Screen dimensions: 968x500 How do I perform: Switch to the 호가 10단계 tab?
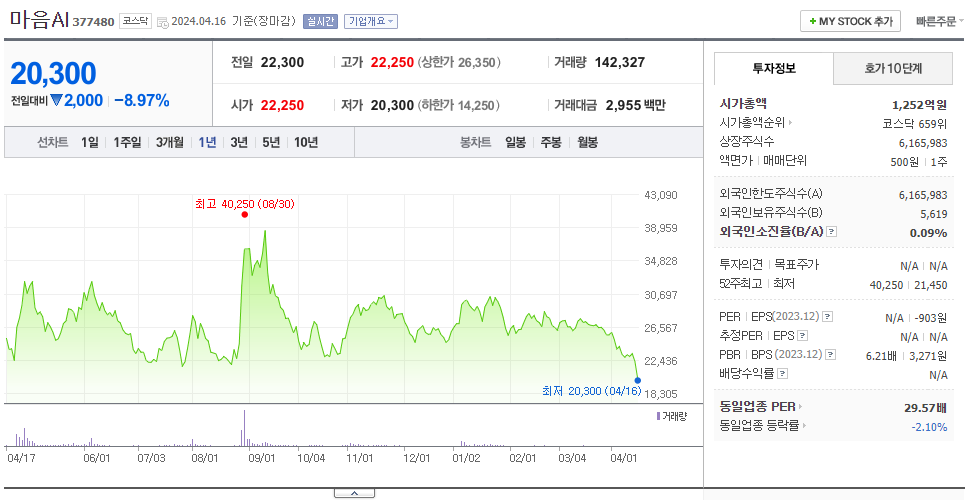(x=893, y=69)
